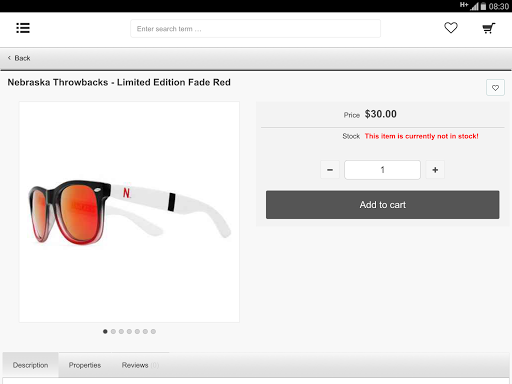Switch to the Reviews tab
512x384 pixels.
[x=140, y=365]
